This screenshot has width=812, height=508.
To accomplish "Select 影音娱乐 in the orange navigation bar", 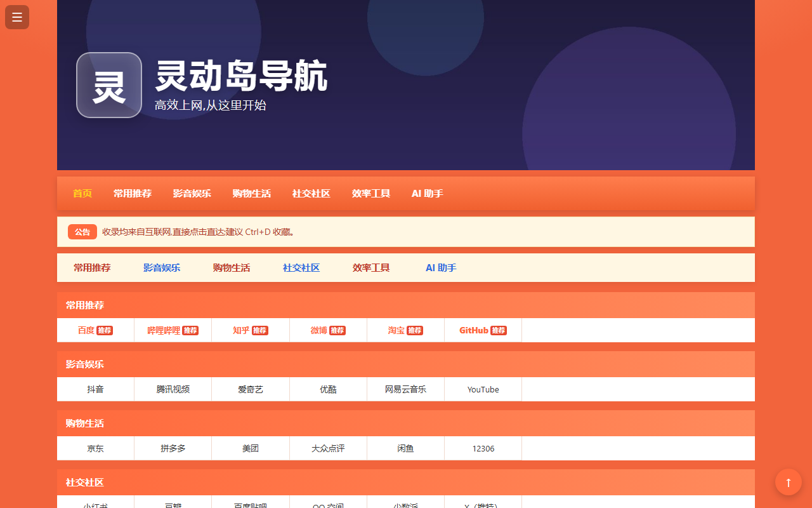I will [x=192, y=193].
